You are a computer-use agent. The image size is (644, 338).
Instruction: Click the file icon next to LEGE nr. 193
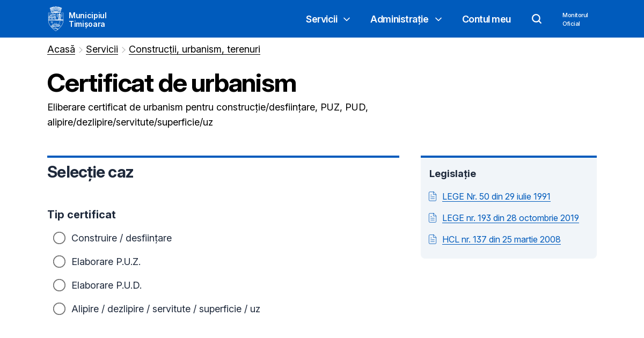coord(433,218)
